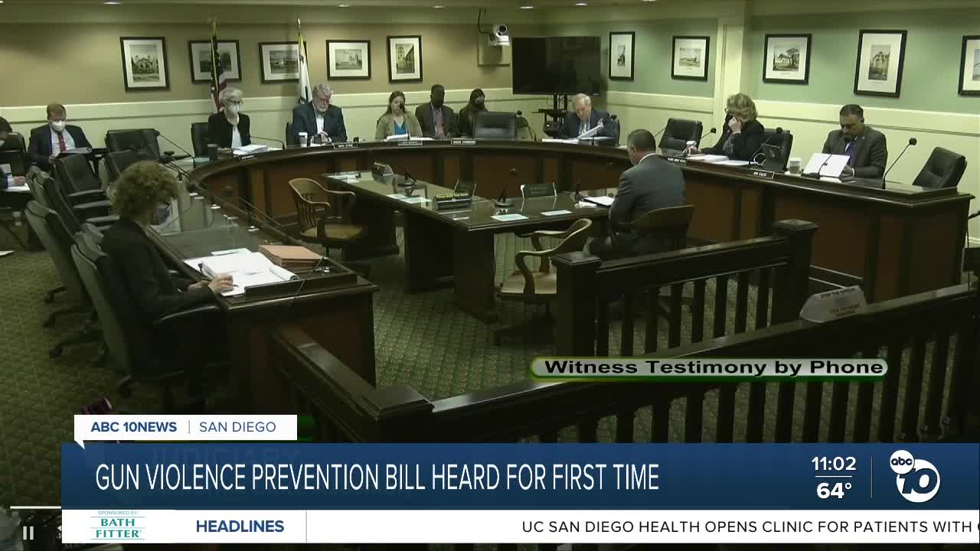Click the white flag beside the American flag
980x551 pixels.
click(x=303, y=69)
